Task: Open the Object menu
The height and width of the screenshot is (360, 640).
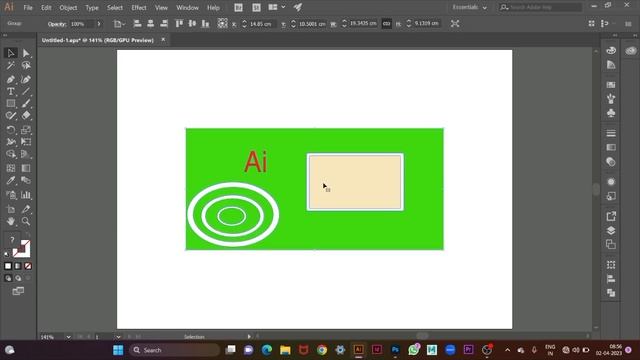Action: pos(68,8)
